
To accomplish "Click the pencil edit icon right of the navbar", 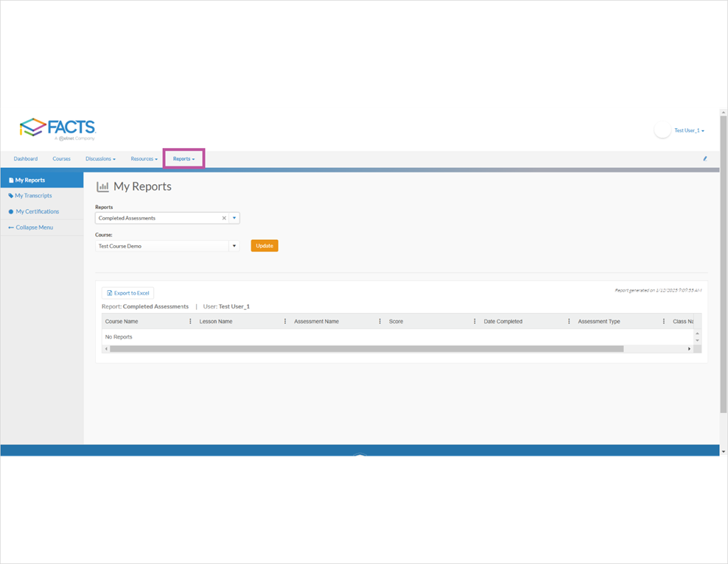I will coord(704,158).
